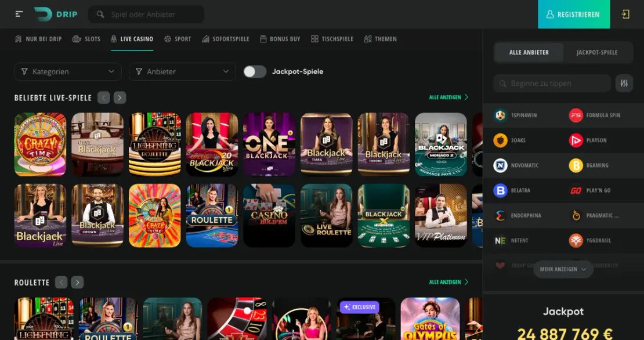Screen dimensions: 644x340
Task: Select the Live Casino tab
Action: click(x=132, y=39)
